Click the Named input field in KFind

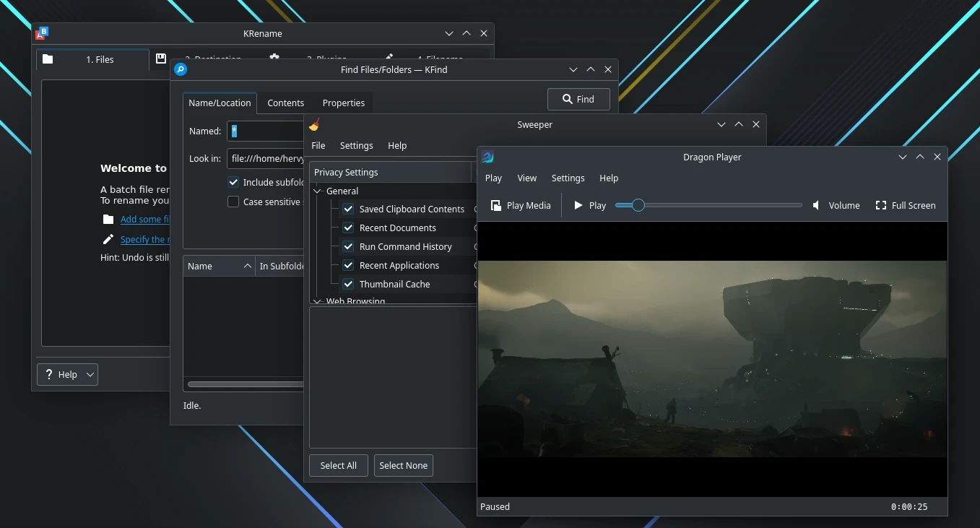click(266, 131)
